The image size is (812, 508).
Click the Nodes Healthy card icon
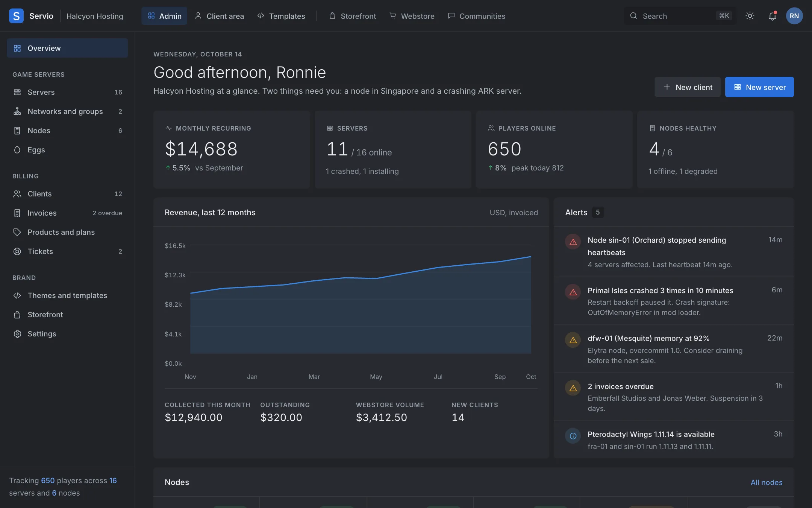click(x=652, y=128)
